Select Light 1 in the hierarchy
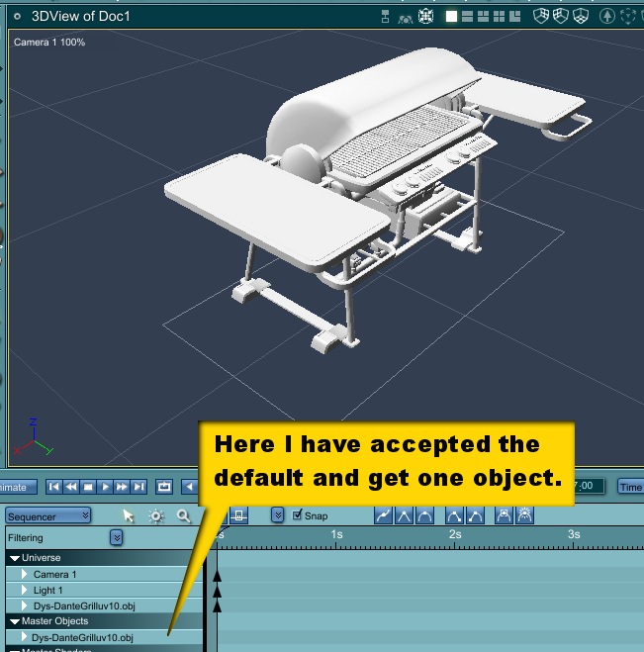This screenshot has width=644, height=652. point(46,590)
